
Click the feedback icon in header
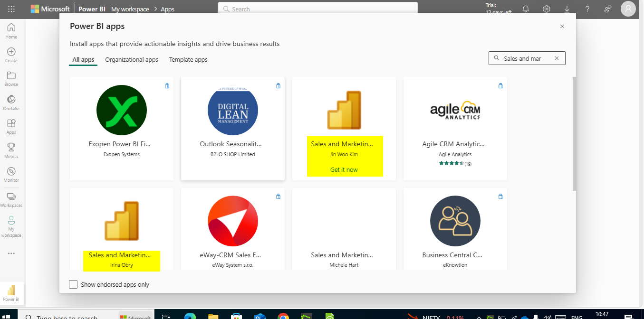point(608,9)
